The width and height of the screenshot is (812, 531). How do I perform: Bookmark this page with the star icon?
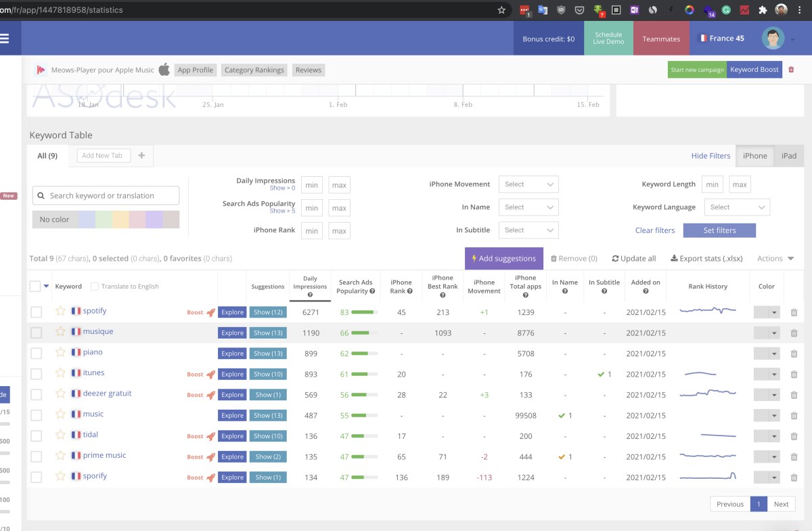(501, 10)
